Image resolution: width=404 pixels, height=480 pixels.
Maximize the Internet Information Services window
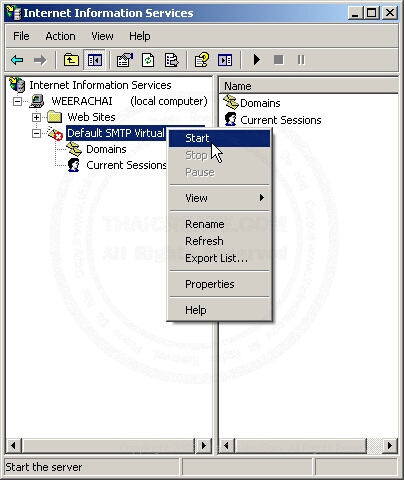point(372,13)
